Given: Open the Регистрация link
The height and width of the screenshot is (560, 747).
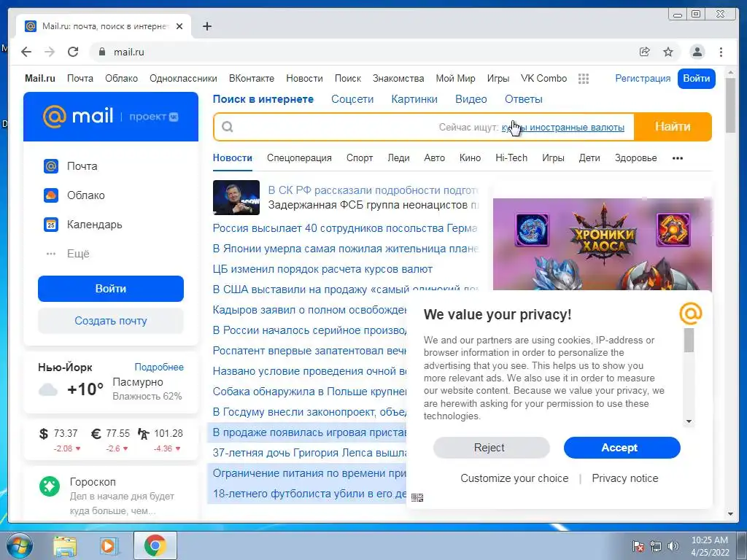Looking at the screenshot, I should pyautogui.click(x=643, y=79).
